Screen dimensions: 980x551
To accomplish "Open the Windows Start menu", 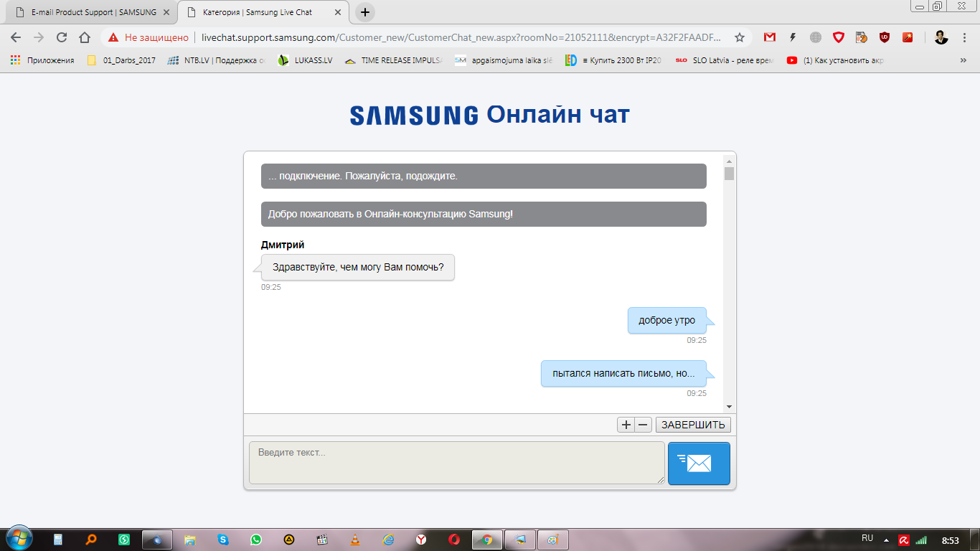I will (x=18, y=539).
